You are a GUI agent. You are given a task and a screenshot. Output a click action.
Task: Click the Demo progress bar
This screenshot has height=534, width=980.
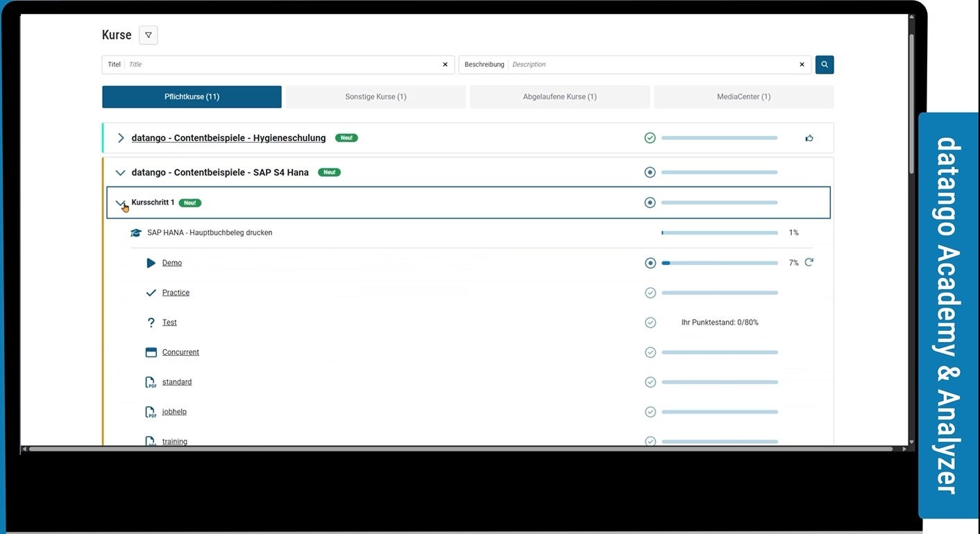click(x=720, y=263)
